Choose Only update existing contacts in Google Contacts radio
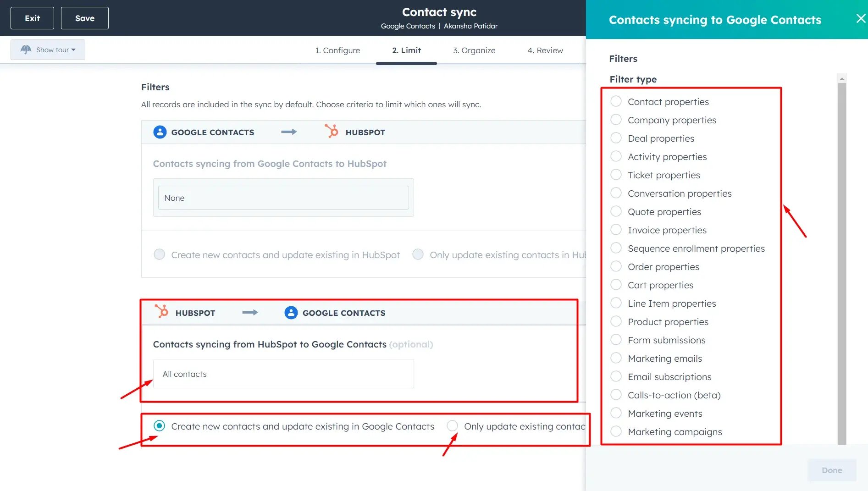 [x=452, y=426]
